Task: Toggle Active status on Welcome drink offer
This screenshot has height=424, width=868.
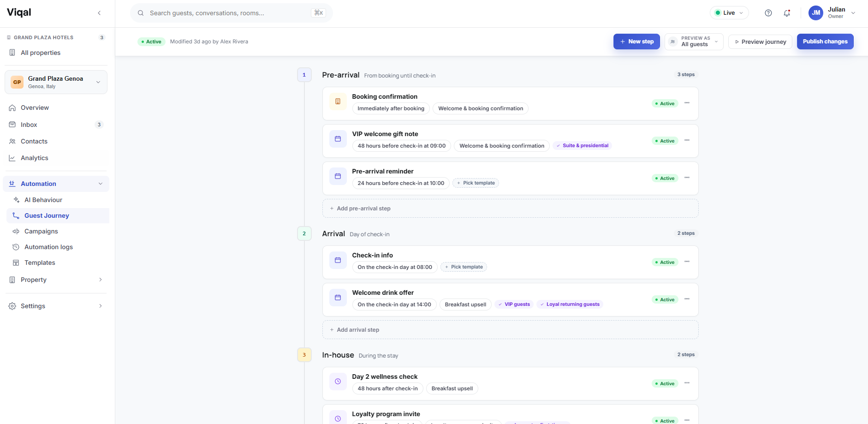Action: [x=665, y=300]
